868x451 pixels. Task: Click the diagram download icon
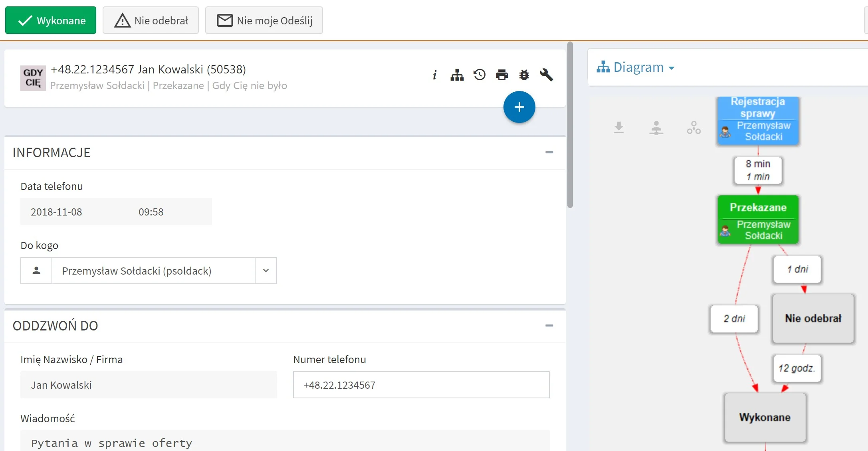click(x=619, y=128)
